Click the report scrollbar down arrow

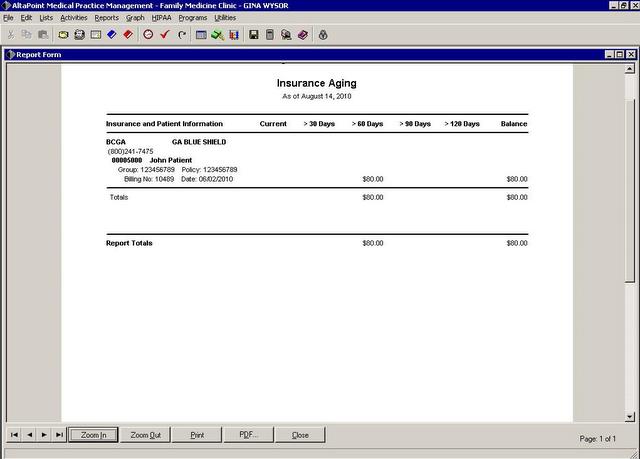pyautogui.click(x=630, y=417)
